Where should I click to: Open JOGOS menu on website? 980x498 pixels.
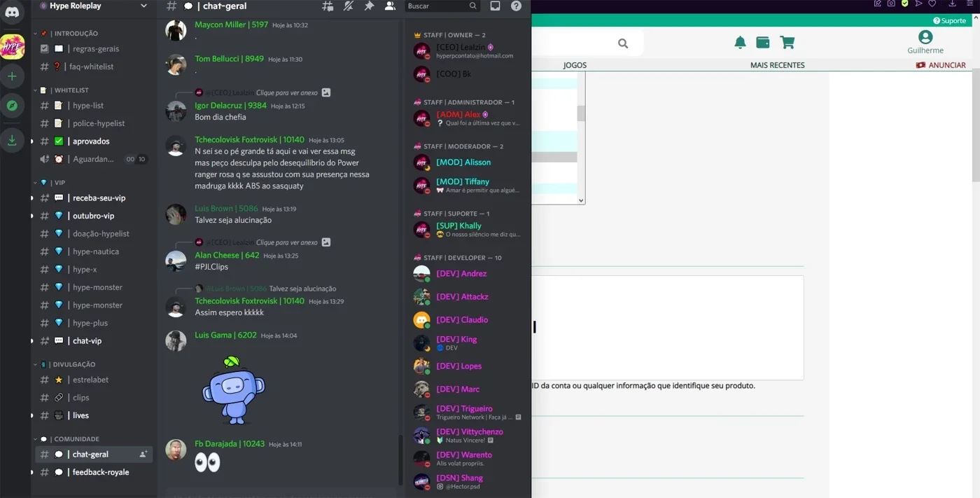(x=575, y=65)
